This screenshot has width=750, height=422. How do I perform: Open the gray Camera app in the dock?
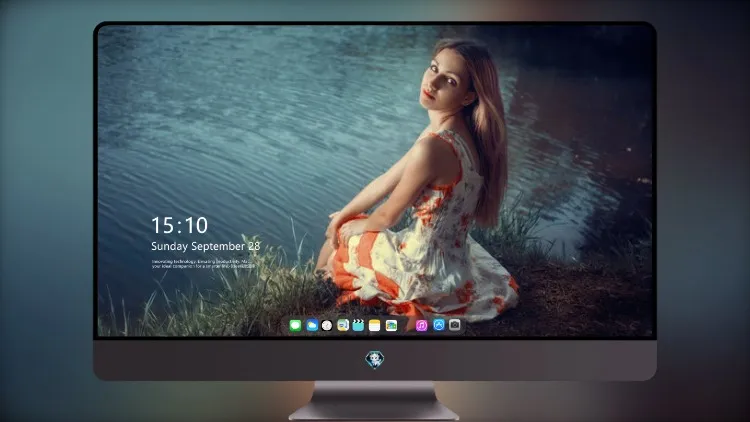pos(455,325)
